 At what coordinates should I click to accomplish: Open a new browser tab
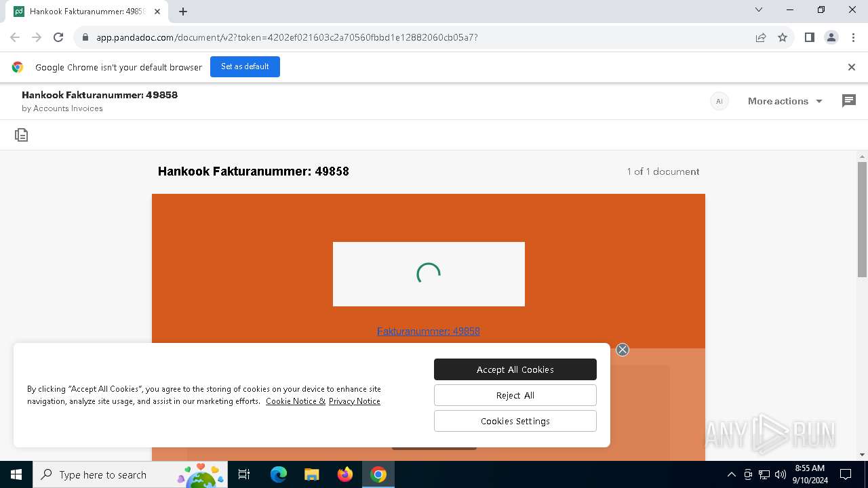click(183, 12)
